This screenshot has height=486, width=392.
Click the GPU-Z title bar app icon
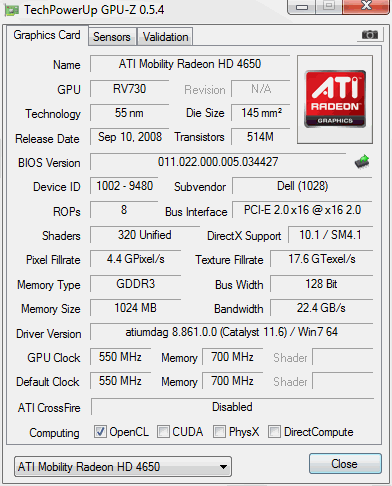click(x=11, y=10)
